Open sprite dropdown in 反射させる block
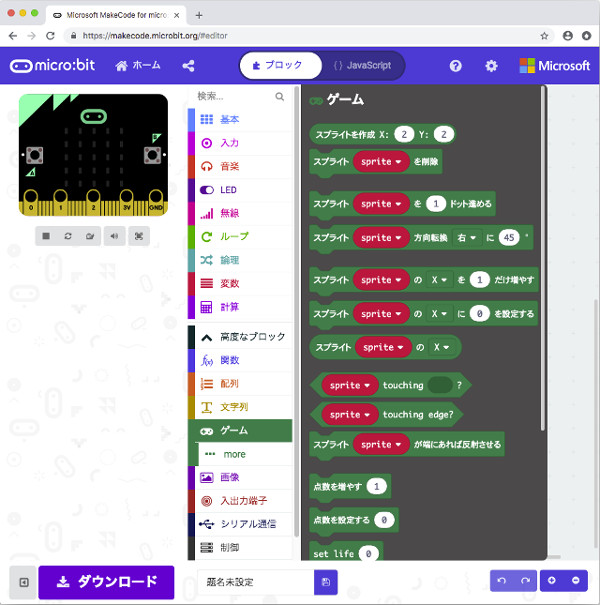This screenshot has height=605, width=600. [381, 444]
